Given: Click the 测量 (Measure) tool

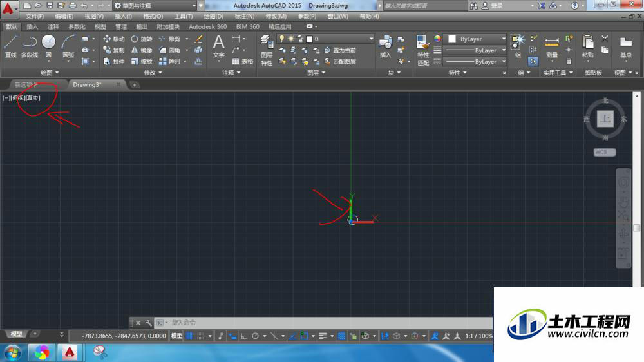Looking at the screenshot, I should [x=552, y=47].
